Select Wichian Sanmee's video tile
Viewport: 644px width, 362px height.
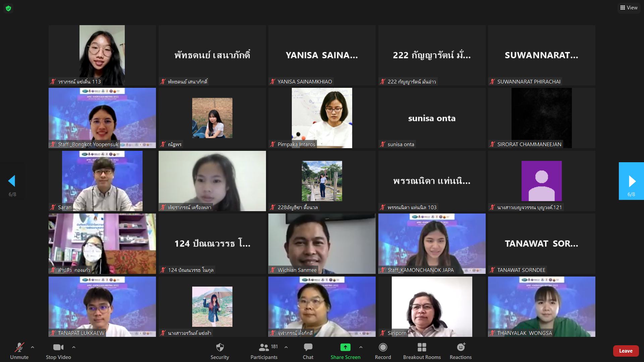pos(322,244)
